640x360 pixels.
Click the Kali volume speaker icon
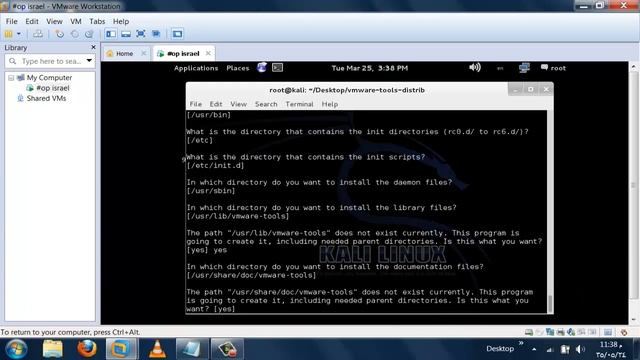pos(475,67)
